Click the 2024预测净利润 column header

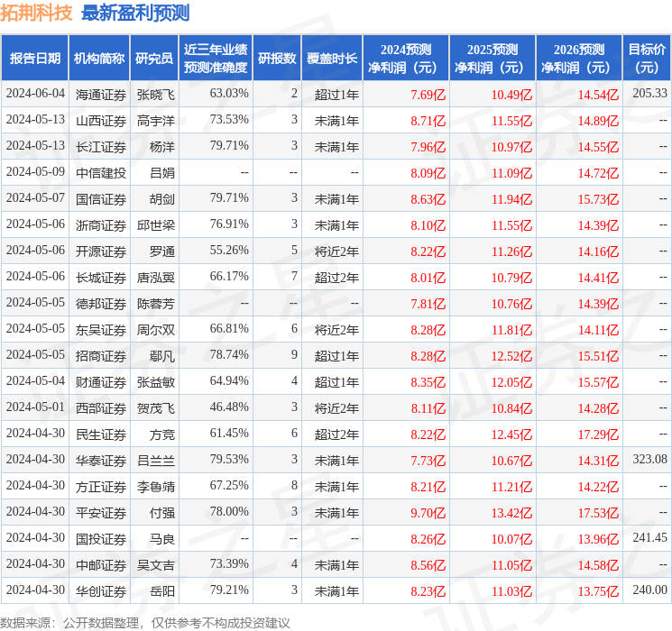(x=406, y=59)
